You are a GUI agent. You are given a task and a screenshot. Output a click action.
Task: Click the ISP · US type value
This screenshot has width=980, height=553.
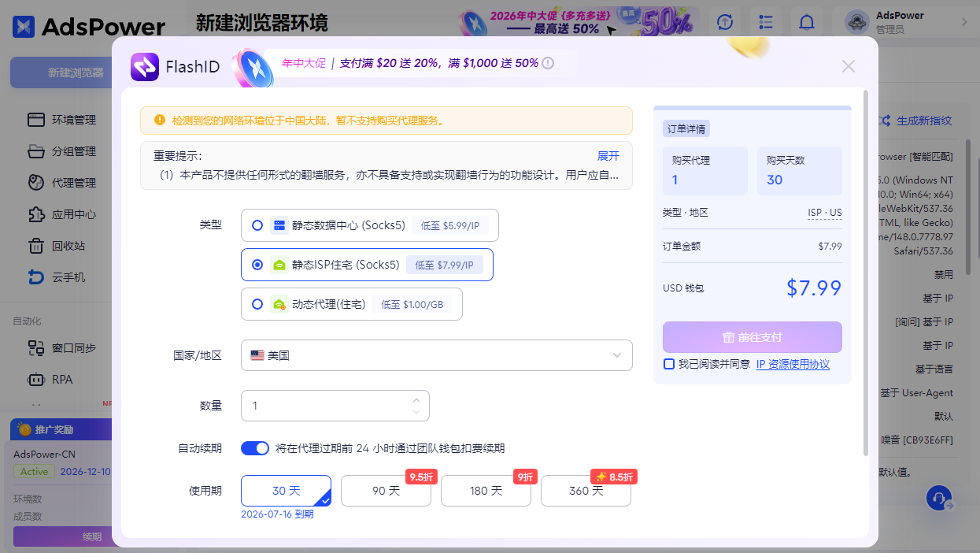(x=824, y=213)
